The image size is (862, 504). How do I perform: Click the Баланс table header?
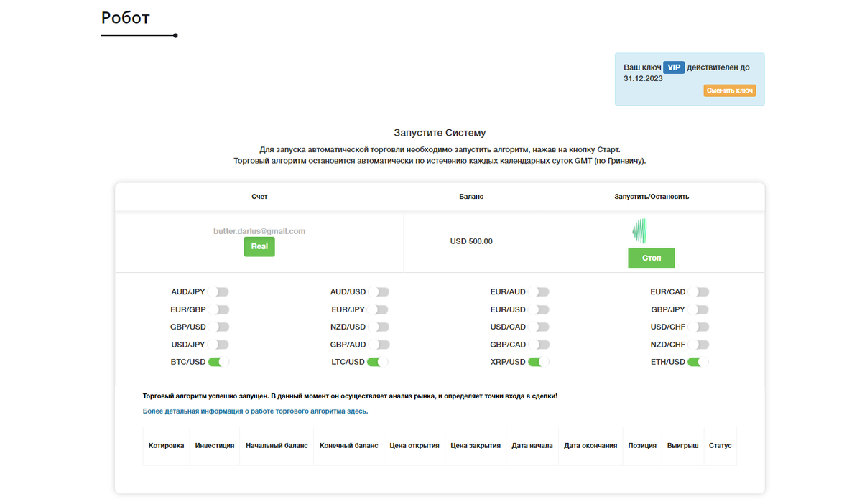[x=471, y=196]
